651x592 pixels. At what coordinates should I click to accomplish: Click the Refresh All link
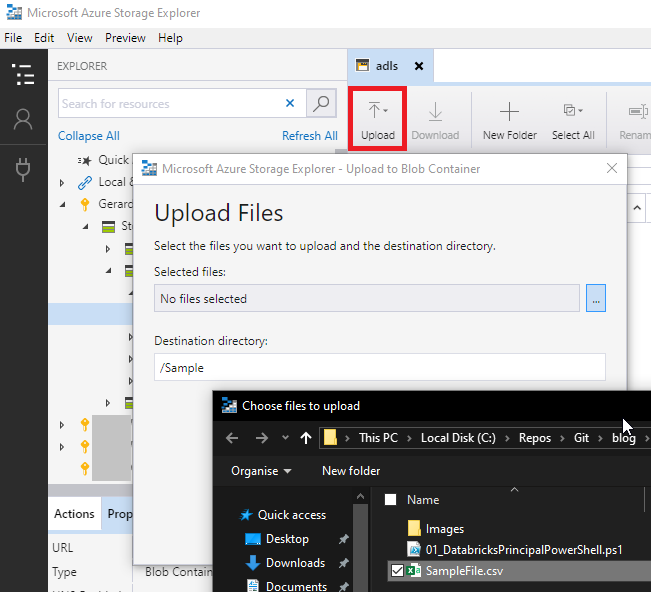tap(310, 136)
